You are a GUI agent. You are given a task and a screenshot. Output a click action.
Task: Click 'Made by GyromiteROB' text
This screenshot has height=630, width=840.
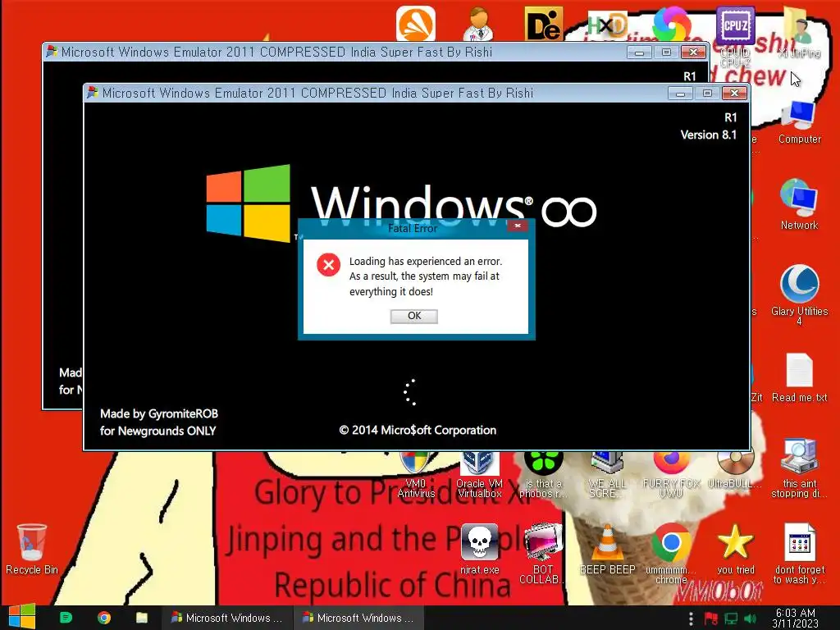coord(159,413)
